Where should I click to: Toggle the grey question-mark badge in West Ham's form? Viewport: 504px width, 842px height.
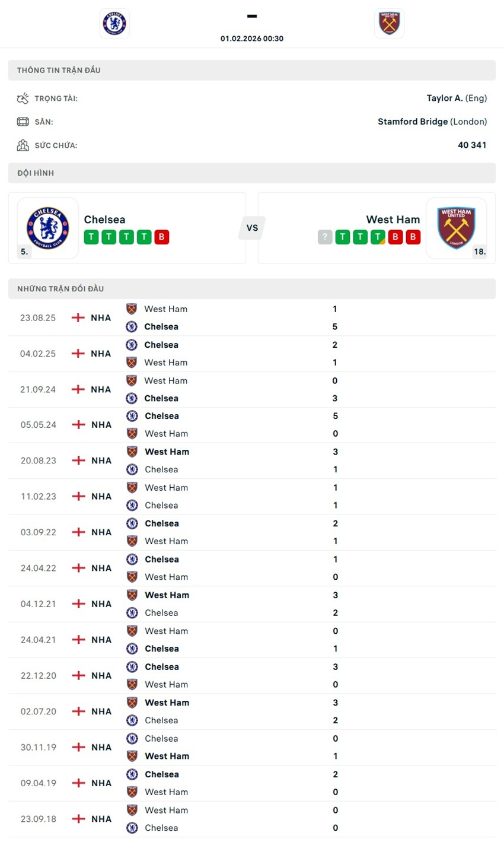point(324,236)
